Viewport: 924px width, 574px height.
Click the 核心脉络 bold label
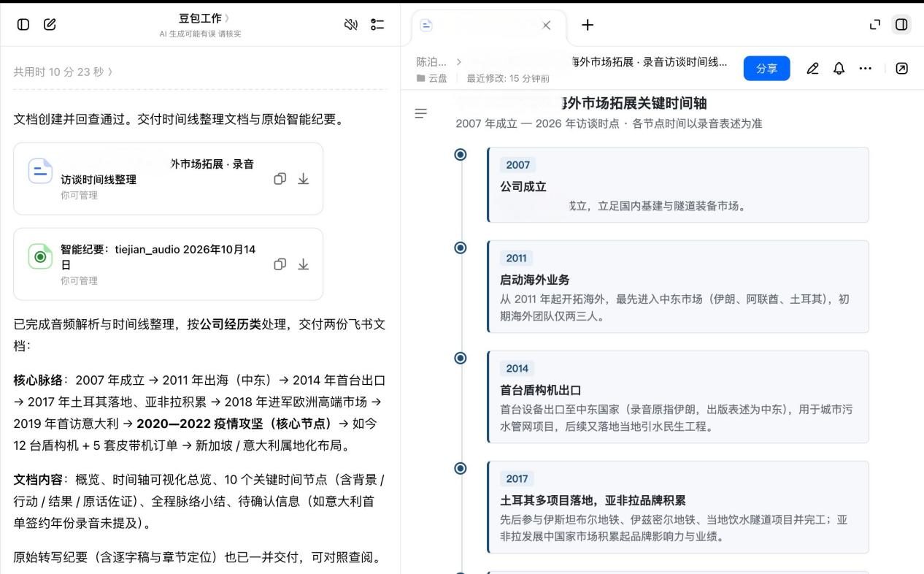point(37,380)
